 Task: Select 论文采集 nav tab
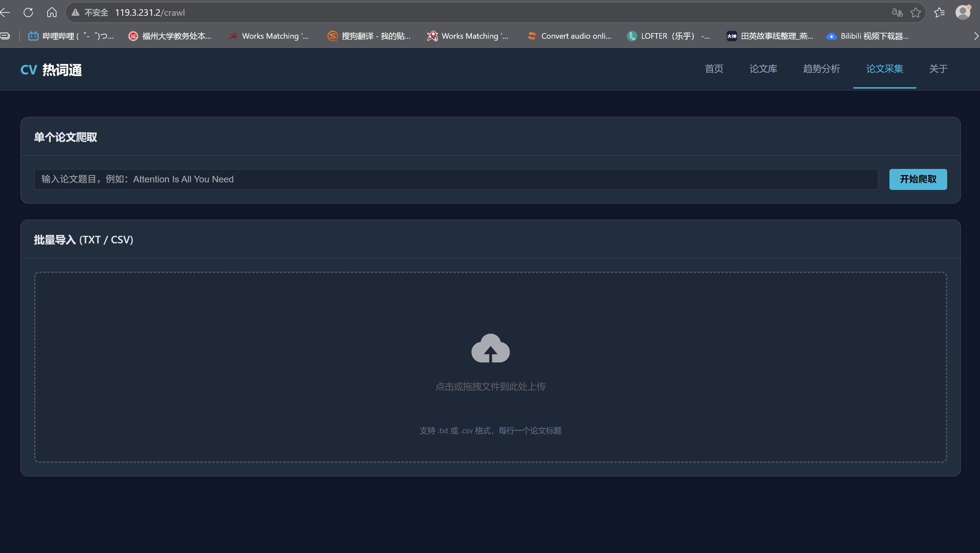point(884,69)
